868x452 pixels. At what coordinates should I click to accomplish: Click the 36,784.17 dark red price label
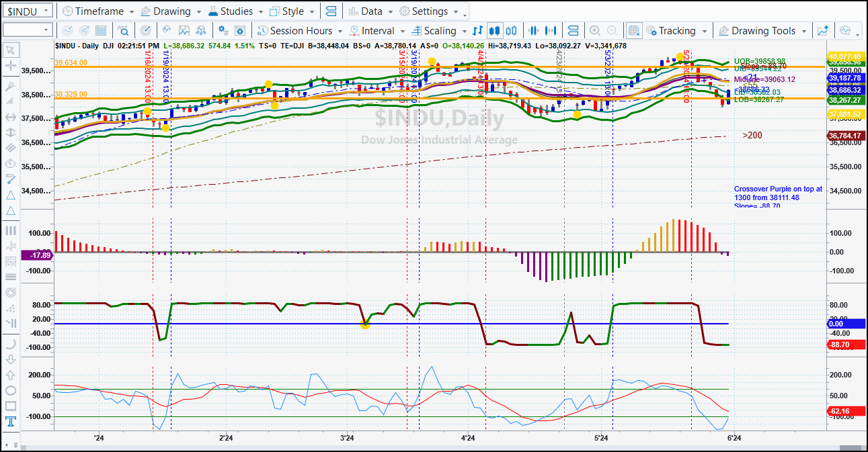click(x=845, y=136)
